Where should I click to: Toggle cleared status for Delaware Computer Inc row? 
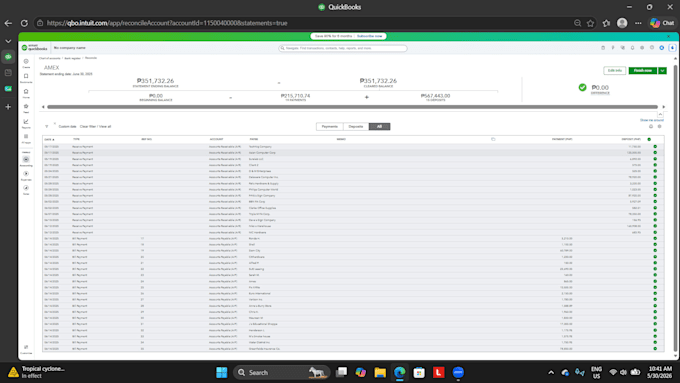[655, 177]
